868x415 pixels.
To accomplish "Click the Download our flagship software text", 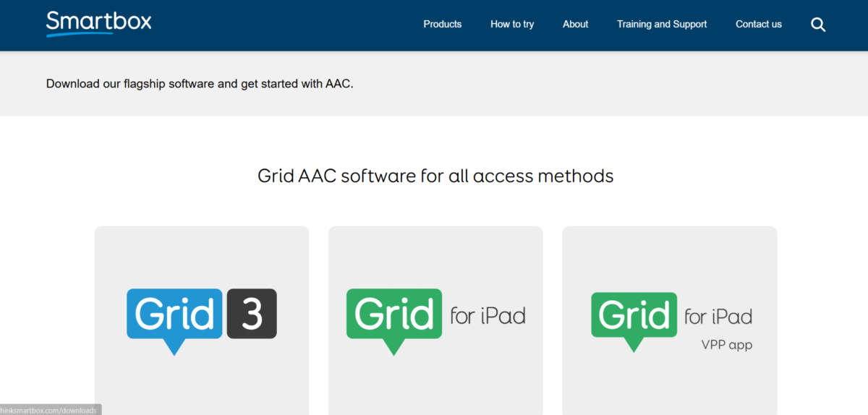I will (x=200, y=84).
